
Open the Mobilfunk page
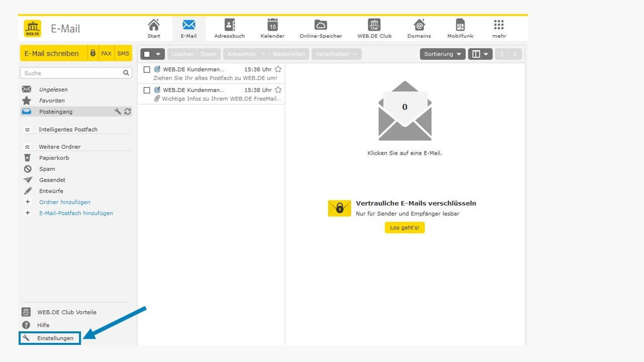pyautogui.click(x=460, y=29)
